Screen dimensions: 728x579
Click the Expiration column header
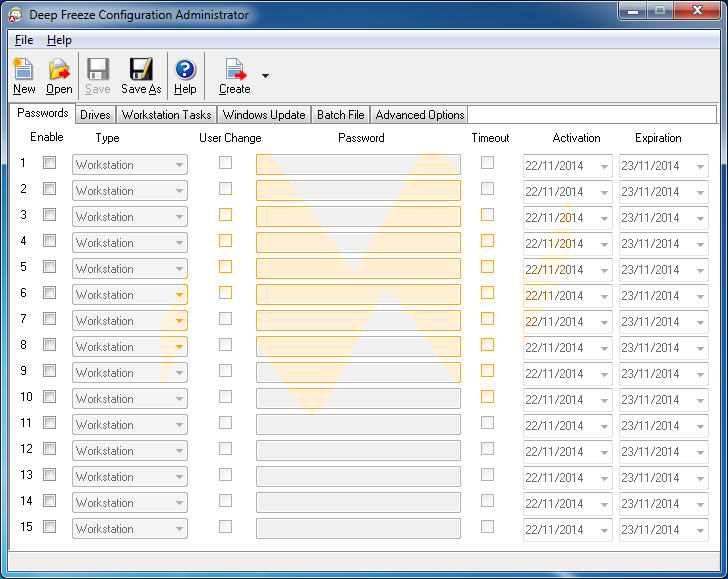[x=658, y=138]
